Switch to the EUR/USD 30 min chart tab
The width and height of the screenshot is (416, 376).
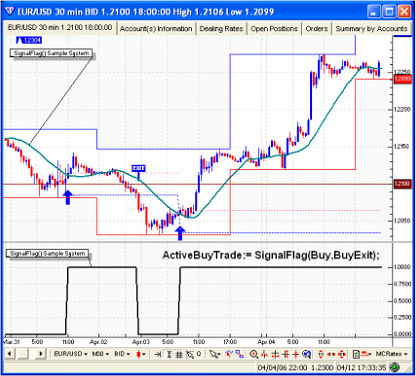pos(60,27)
